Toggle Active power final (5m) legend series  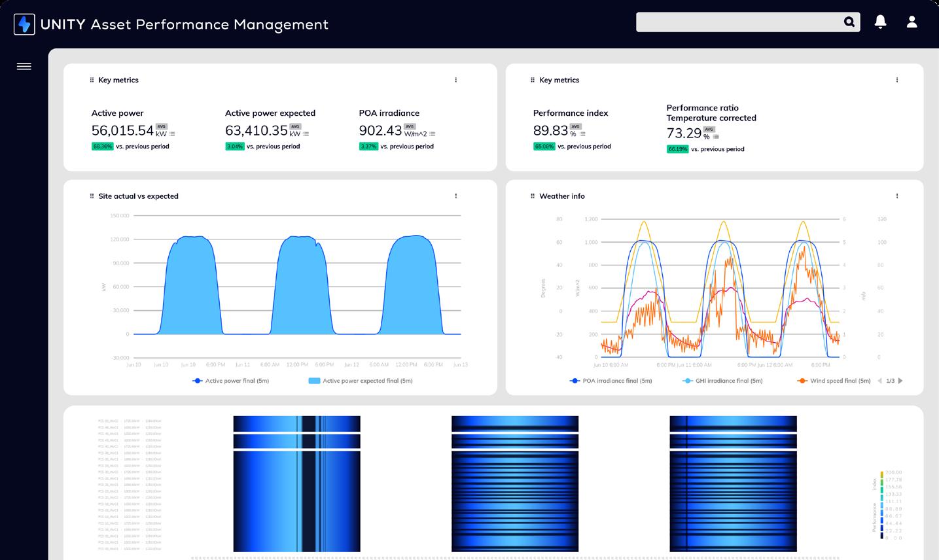(x=230, y=381)
